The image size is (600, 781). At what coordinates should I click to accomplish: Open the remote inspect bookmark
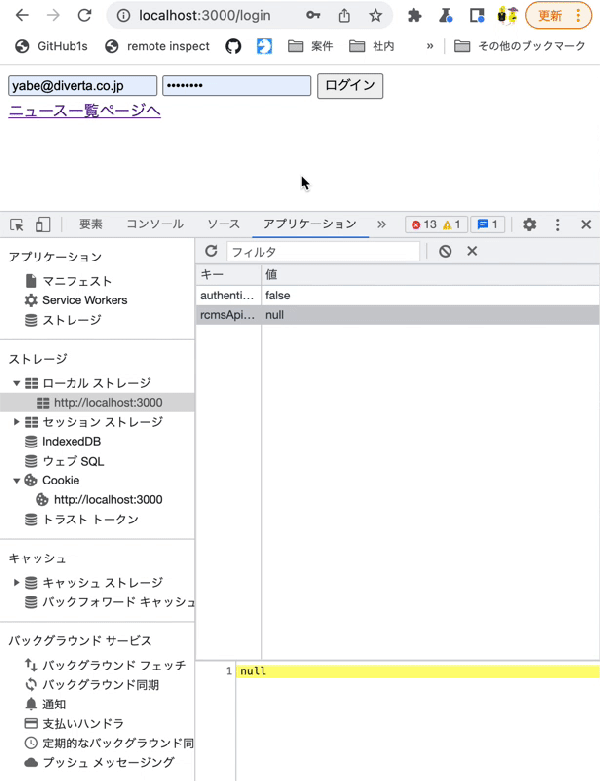(157, 46)
